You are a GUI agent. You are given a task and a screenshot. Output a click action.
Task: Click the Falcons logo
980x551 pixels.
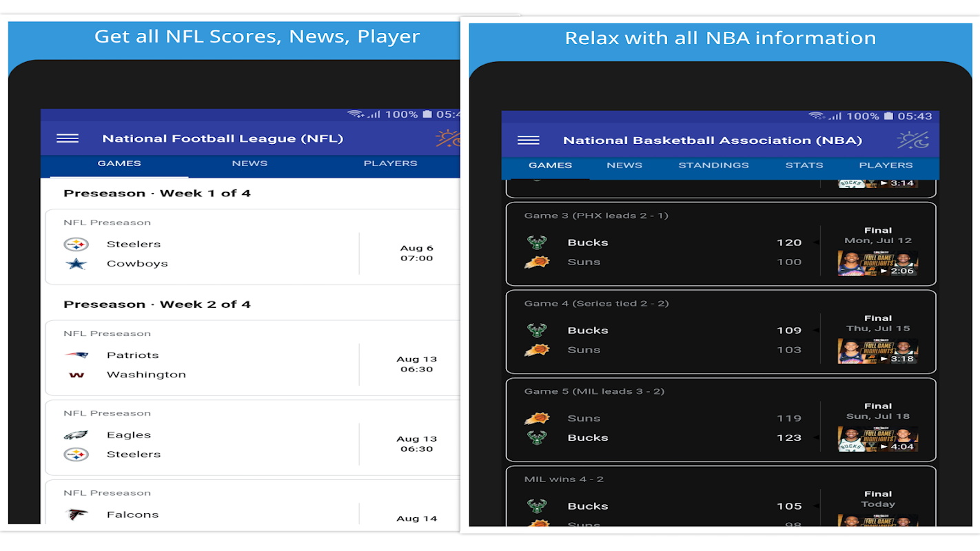coord(76,514)
